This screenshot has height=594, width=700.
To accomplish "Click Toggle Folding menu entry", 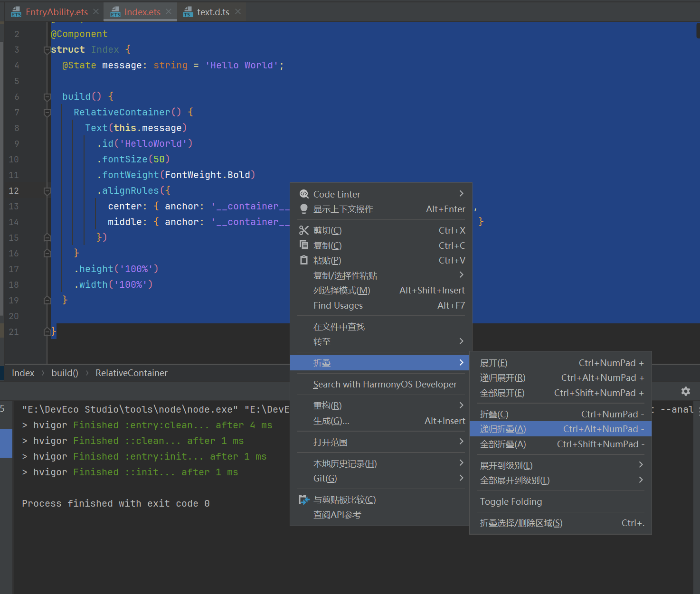I will tap(560, 501).
